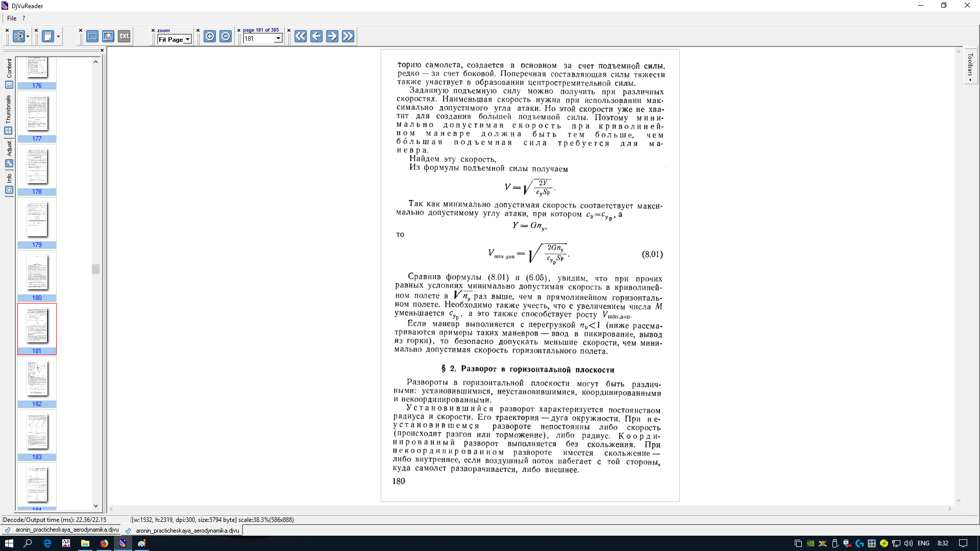This screenshot has width=980, height=551.
Task: Jump to the last page
Action: pos(348,36)
